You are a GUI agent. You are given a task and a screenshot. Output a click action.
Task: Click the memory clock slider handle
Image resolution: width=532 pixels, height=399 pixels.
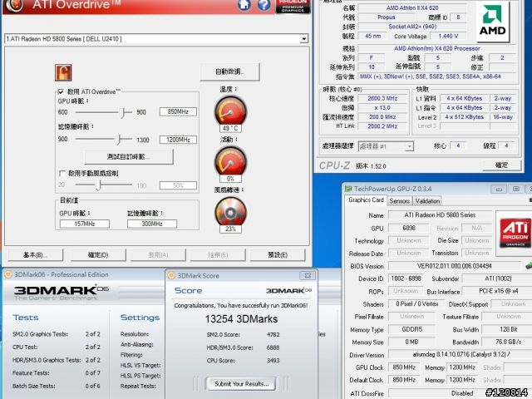pyautogui.click(x=119, y=139)
